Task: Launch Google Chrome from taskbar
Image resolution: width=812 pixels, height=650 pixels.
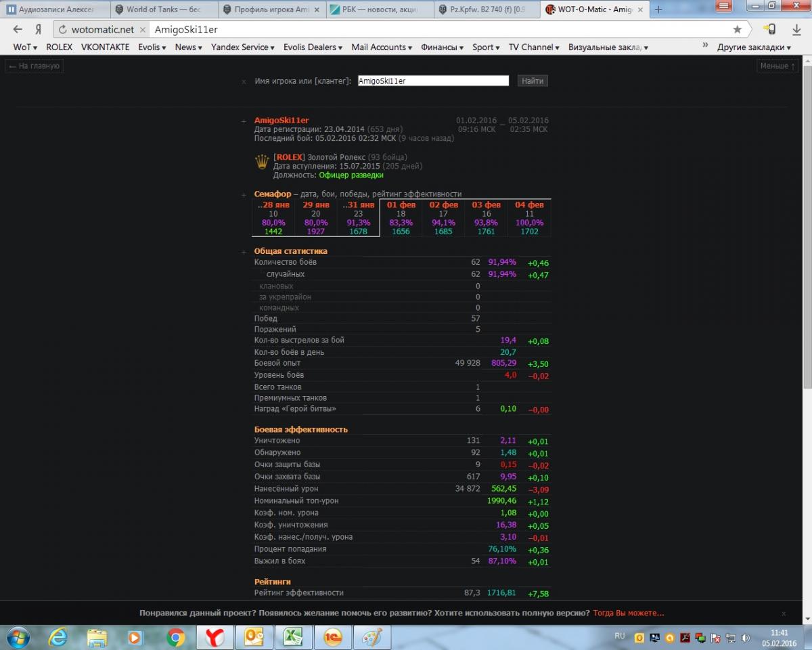Action: (x=176, y=637)
